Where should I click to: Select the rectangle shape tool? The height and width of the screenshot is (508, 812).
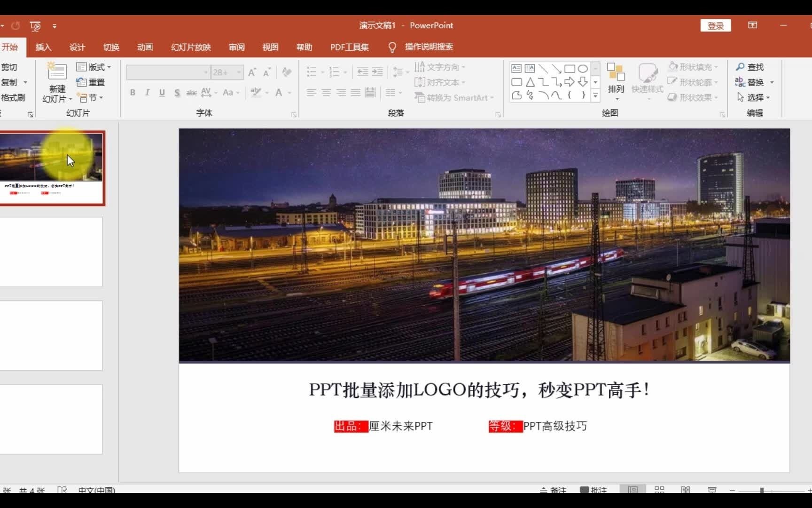point(570,68)
